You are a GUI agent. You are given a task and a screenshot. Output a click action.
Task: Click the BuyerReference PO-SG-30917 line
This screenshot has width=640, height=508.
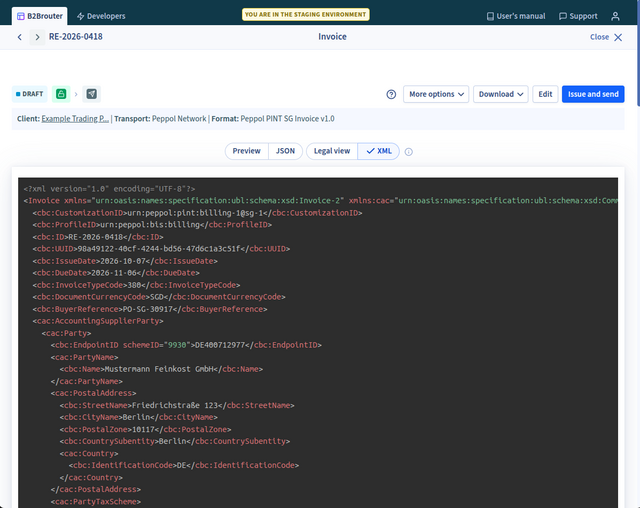tap(150, 309)
